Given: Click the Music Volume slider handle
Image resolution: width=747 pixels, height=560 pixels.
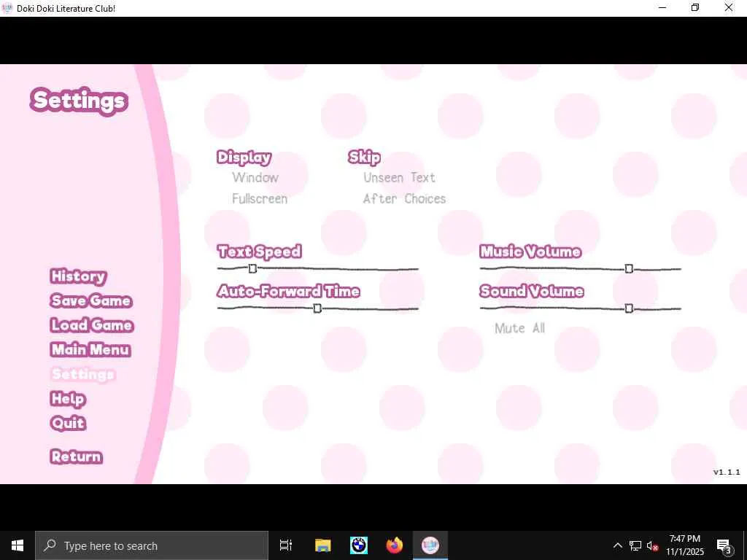Looking at the screenshot, I should coord(629,269).
